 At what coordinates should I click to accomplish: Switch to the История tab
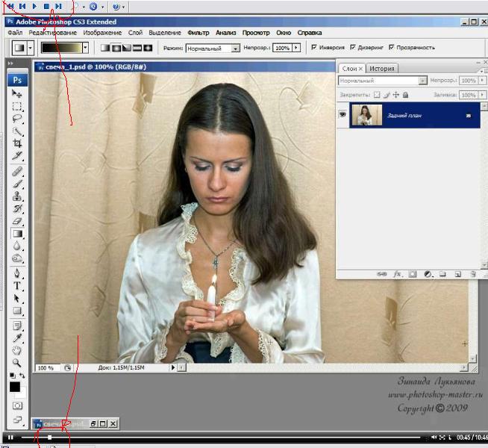pyautogui.click(x=381, y=69)
